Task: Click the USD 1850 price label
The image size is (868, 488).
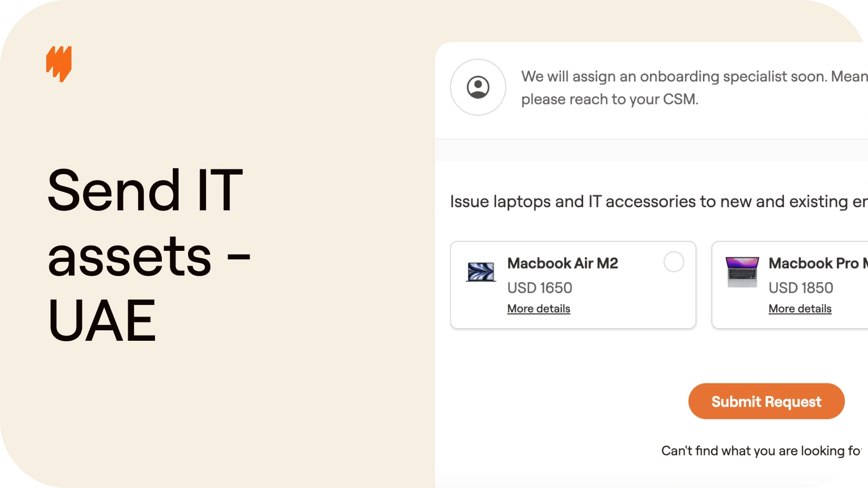Action: coord(801,288)
